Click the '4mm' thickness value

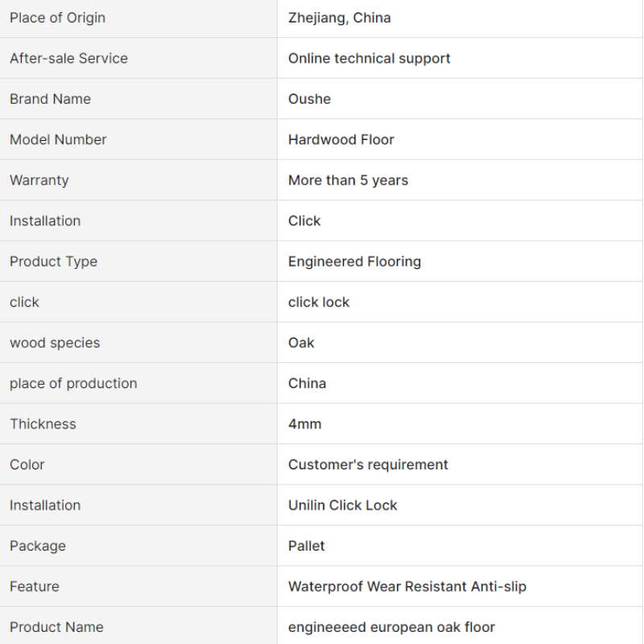tap(304, 424)
